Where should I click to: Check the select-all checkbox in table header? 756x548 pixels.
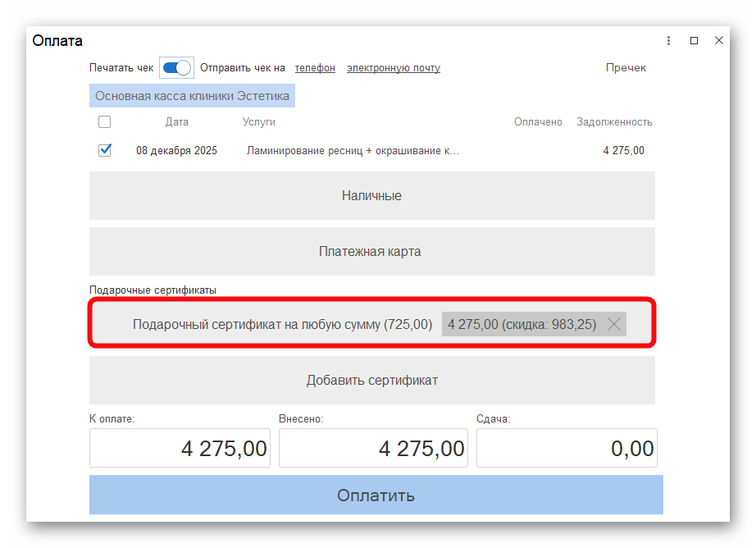104,121
